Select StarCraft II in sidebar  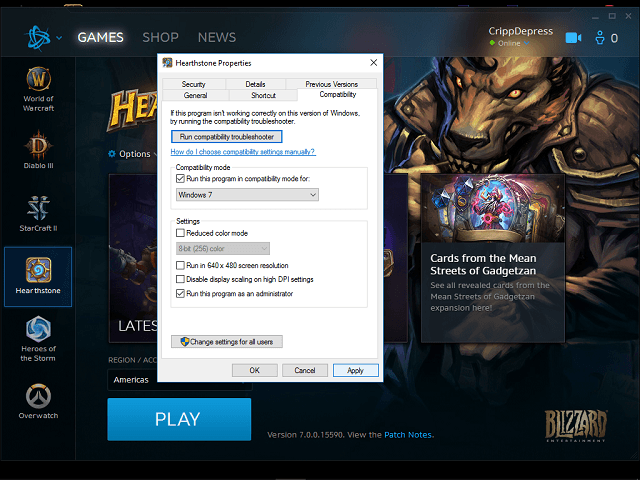click(38, 213)
